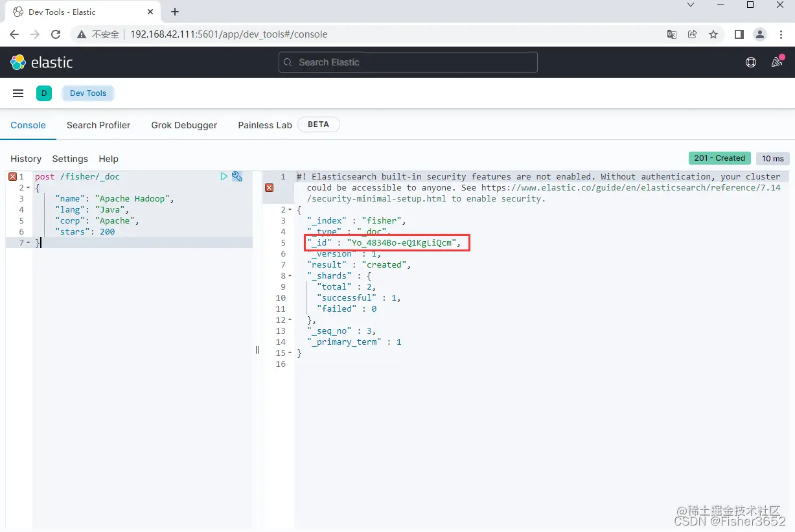Click the browser address bar URL
The height and width of the screenshot is (532, 795).
click(x=229, y=34)
